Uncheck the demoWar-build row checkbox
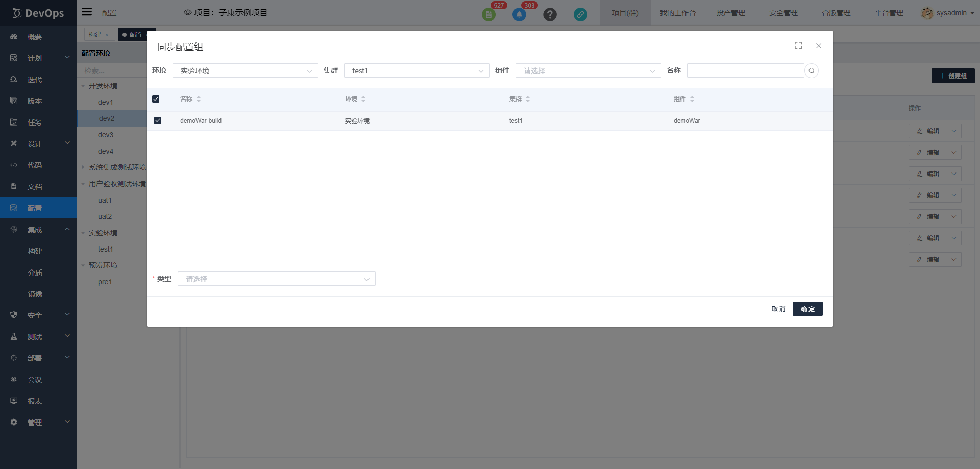The image size is (980, 469). [x=158, y=120]
